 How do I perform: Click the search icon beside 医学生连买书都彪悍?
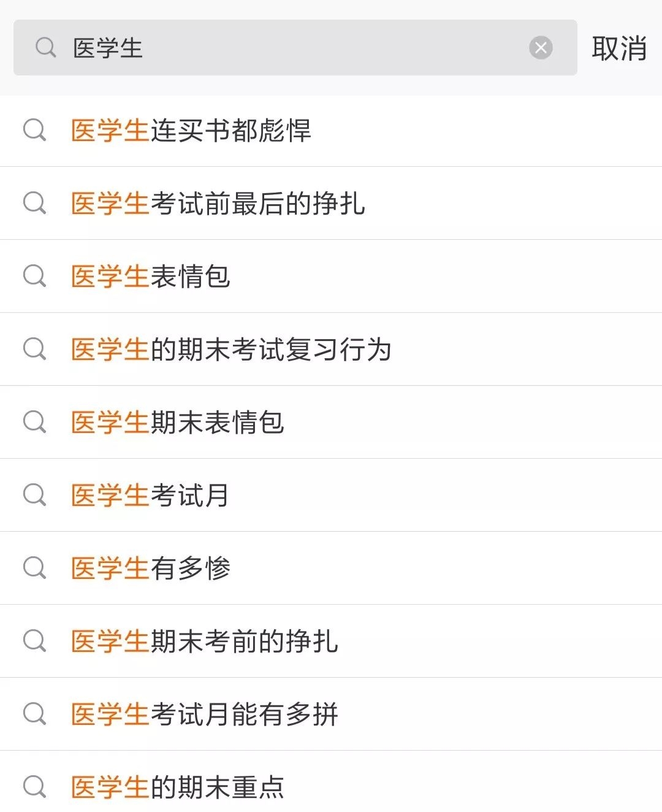(x=34, y=130)
